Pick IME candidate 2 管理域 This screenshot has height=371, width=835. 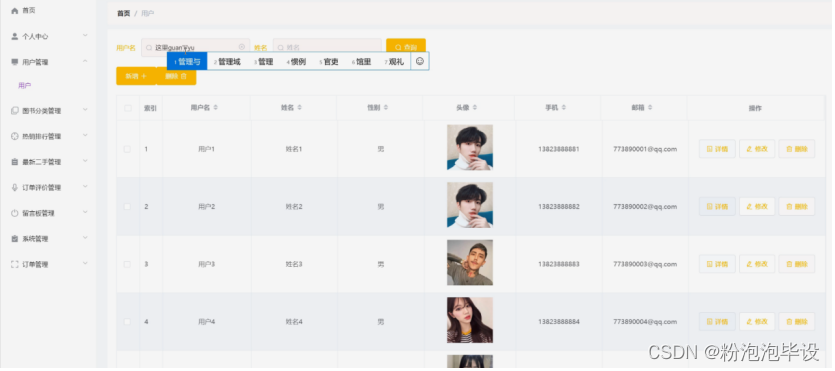pos(227,62)
